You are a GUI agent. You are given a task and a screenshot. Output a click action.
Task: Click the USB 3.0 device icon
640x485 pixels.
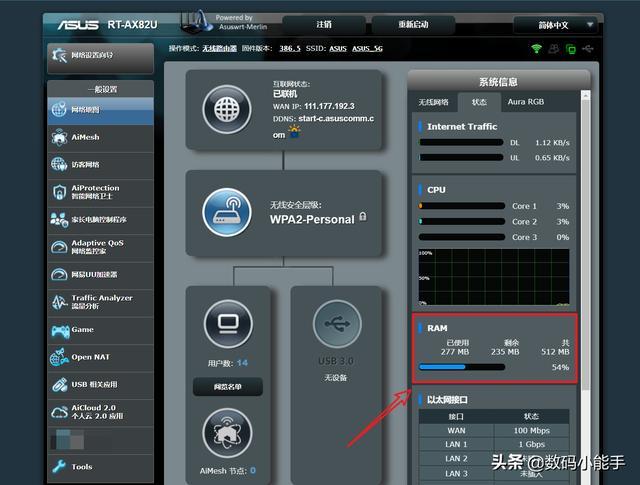click(337, 324)
